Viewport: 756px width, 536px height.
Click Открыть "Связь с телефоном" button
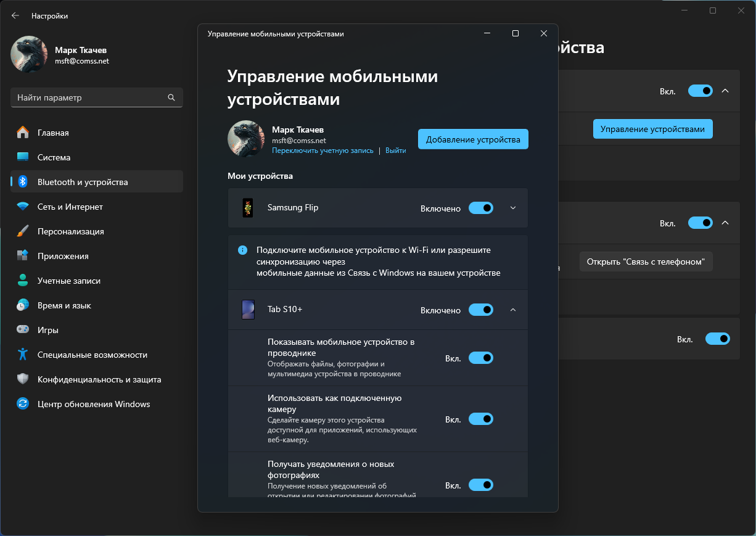tap(646, 262)
